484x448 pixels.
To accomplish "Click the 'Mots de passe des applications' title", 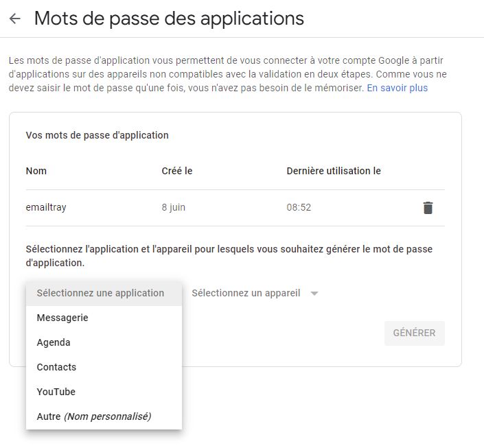I will (x=169, y=18).
